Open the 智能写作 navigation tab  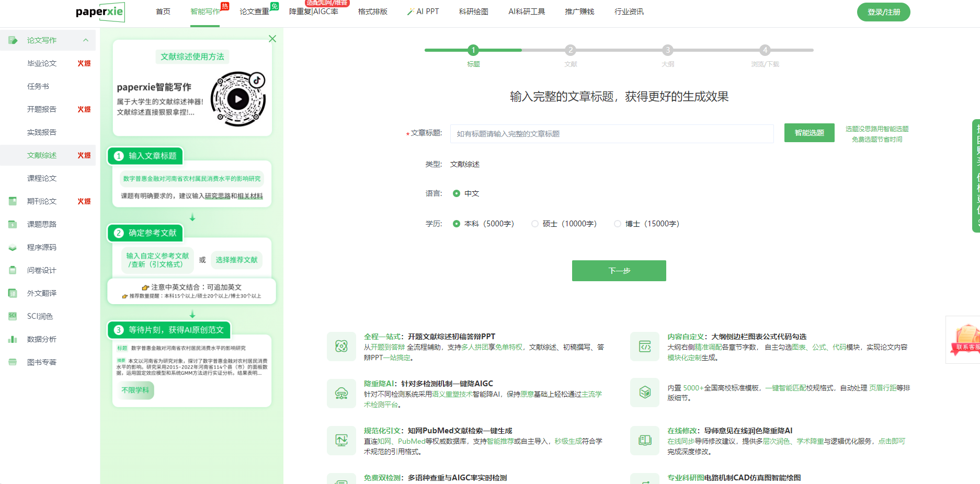(x=205, y=11)
